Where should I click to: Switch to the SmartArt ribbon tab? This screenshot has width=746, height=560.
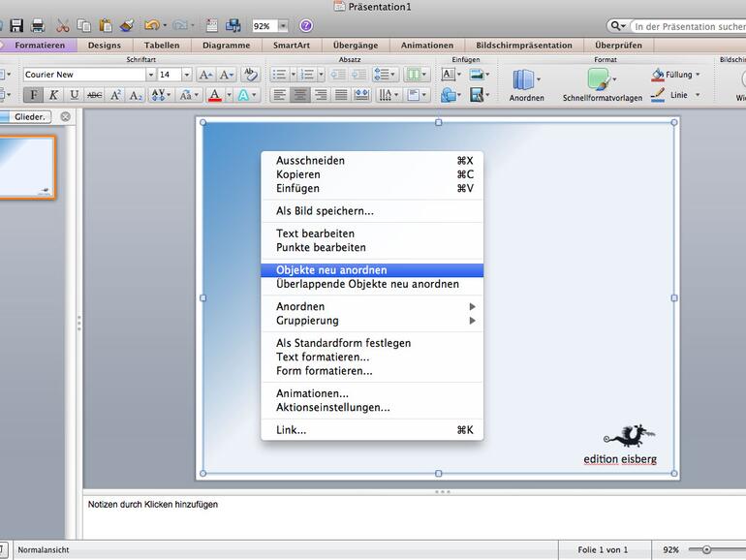coord(292,46)
